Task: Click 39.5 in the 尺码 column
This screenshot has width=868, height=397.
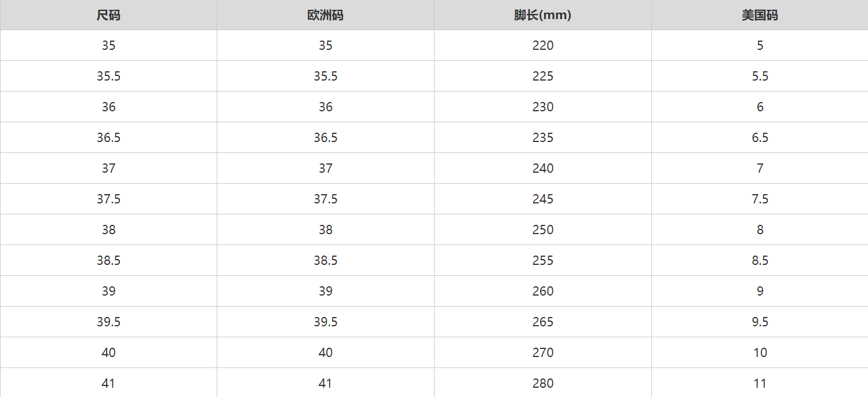Action: coord(108,322)
